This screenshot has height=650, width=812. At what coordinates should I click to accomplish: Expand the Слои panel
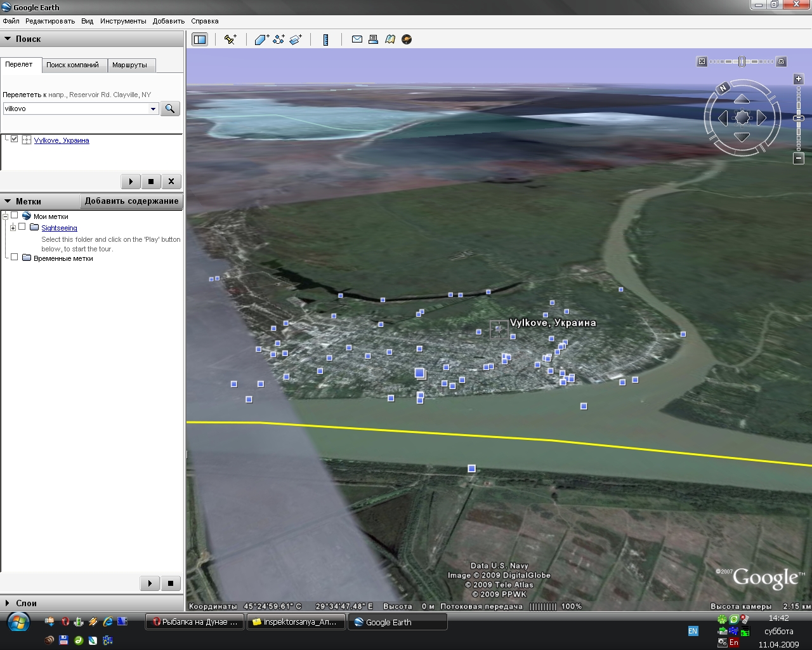[8, 603]
